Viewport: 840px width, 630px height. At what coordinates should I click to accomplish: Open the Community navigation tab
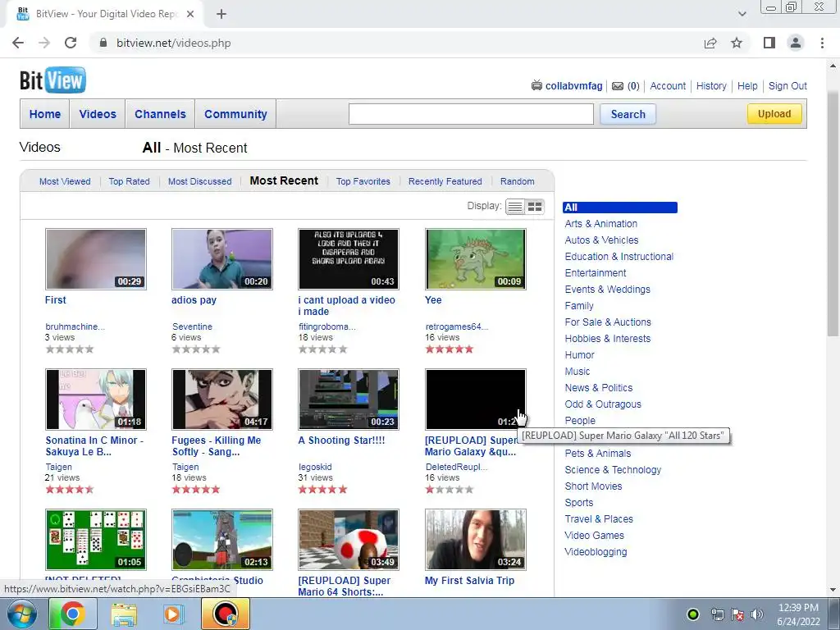[x=235, y=114]
